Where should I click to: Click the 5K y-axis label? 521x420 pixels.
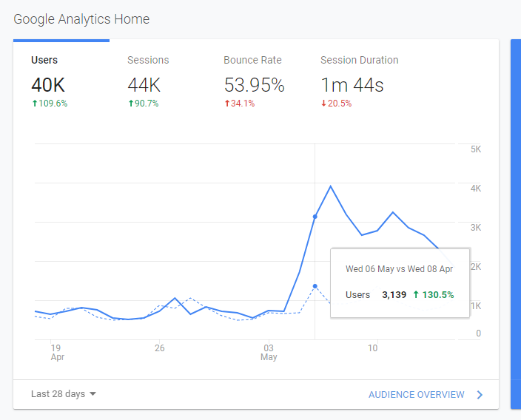click(x=476, y=149)
